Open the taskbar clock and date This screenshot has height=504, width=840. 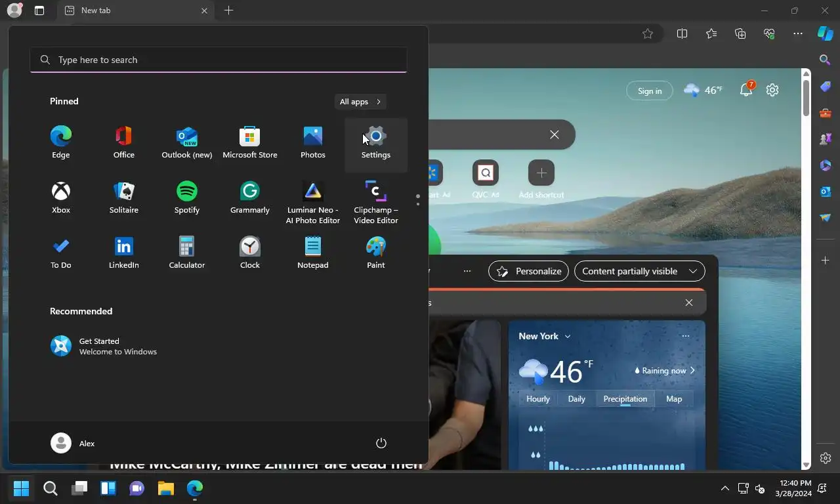[793, 488]
